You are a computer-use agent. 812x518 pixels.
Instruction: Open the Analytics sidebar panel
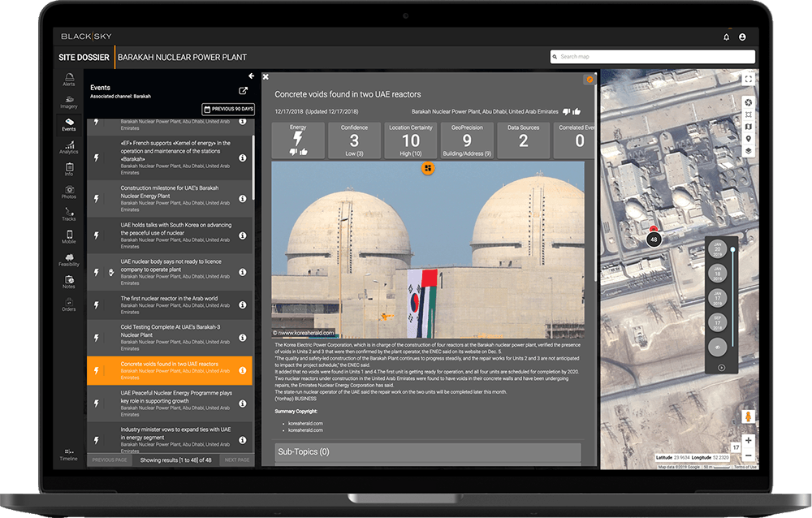pyautogui.click(x=69, y=147)
